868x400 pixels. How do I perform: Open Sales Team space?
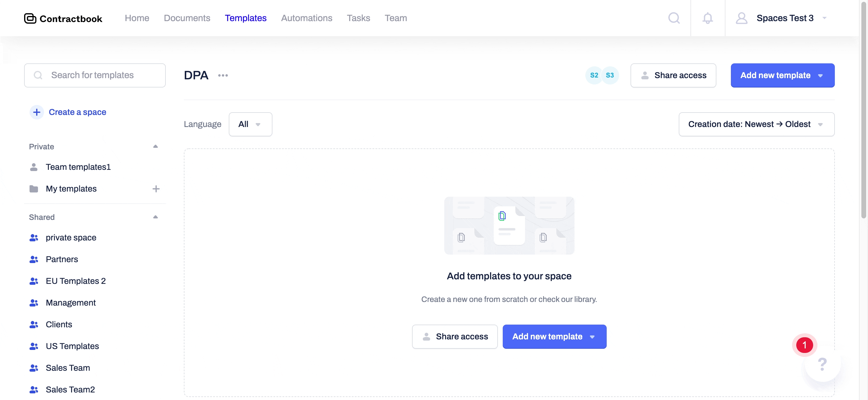68,368
